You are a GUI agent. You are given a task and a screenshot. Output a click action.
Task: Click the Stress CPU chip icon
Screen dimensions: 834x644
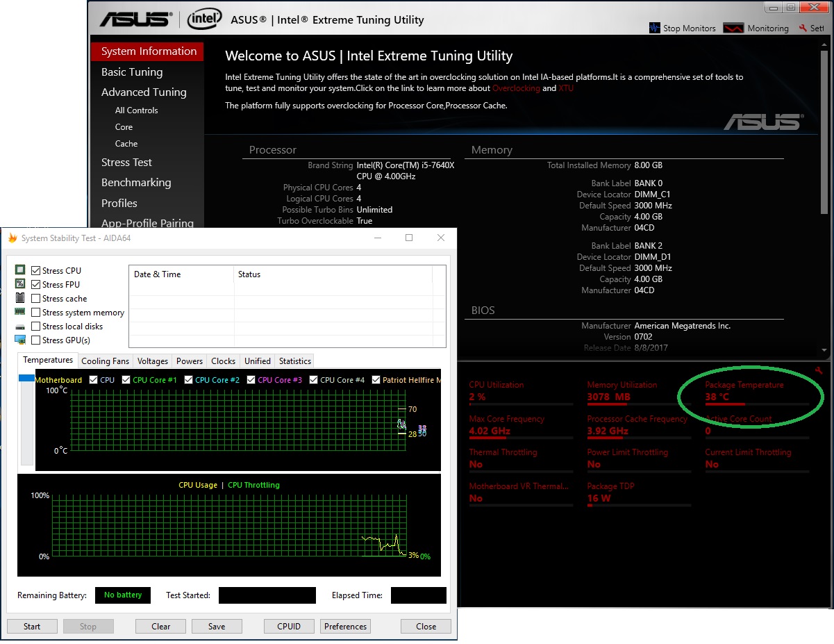pyautogui.click(x=20, y=270)
